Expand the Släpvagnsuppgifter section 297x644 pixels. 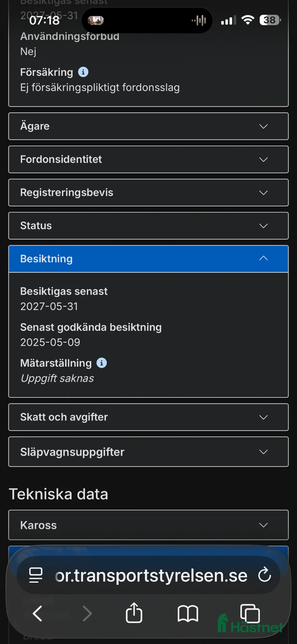coord(263,452)
